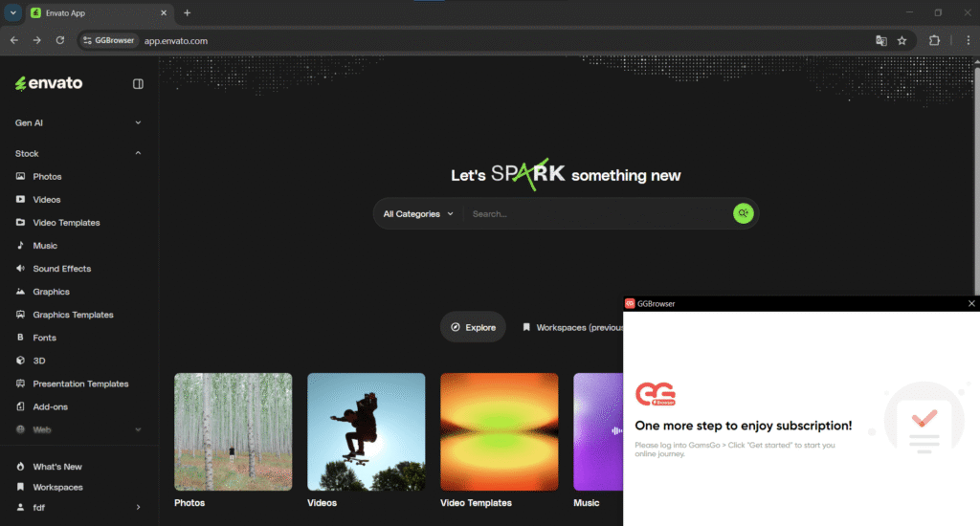980x526 pixels.
Task: Close the Envato App tab
Action: [x=164, y=13]
